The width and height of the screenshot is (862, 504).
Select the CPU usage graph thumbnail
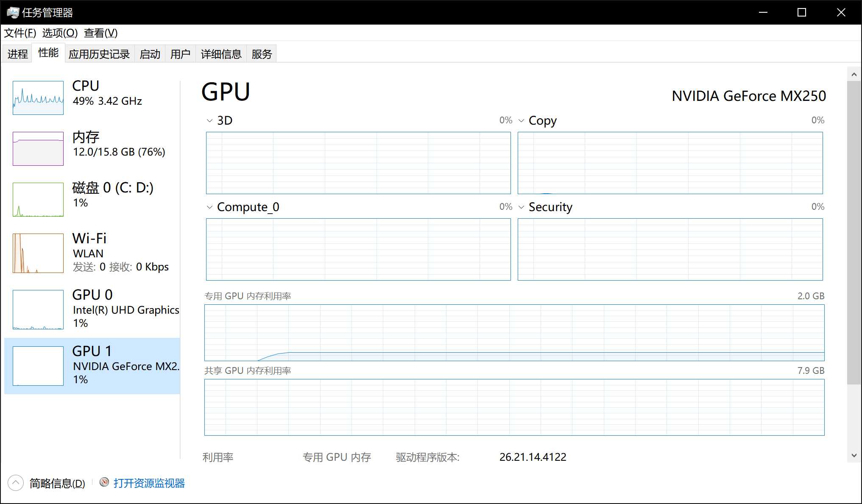click(x=38, y=98)
